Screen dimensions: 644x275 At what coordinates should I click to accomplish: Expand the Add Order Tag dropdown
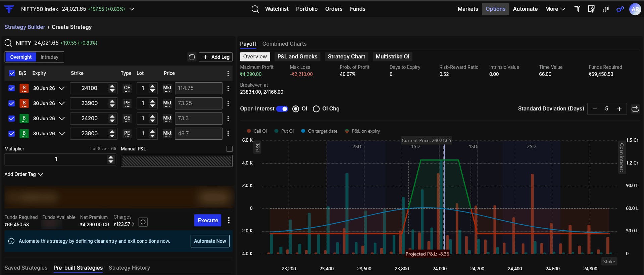(x=23, y=174)
